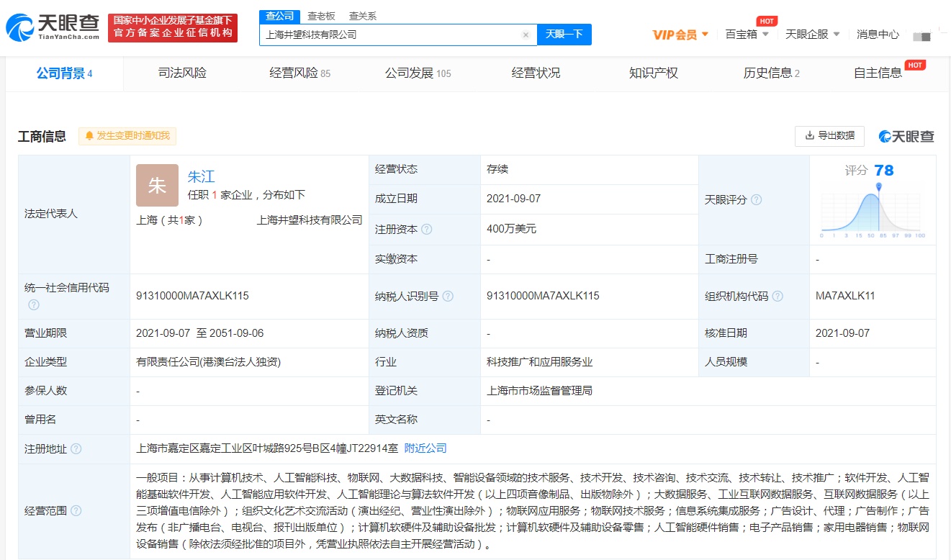The height and width of the screenshot is (560, 951).
Task: Click organization code MA7AXLK11
Action: tap(845, 296)
